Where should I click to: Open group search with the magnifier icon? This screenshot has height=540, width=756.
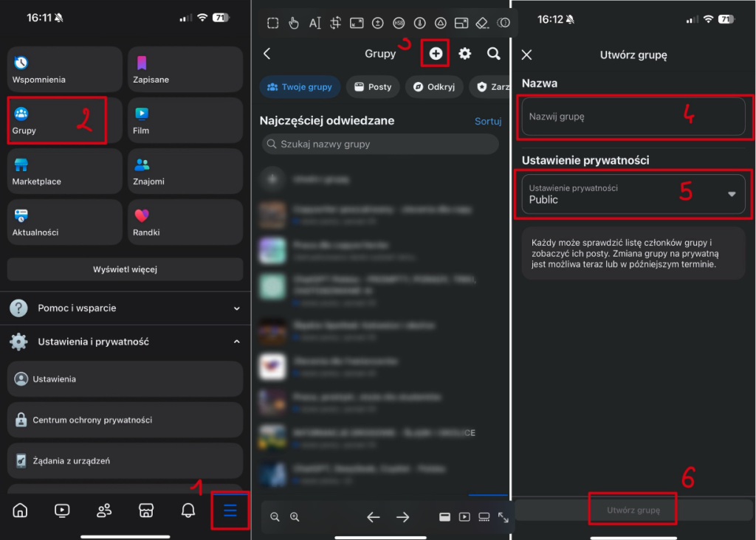tap(493, 53)
